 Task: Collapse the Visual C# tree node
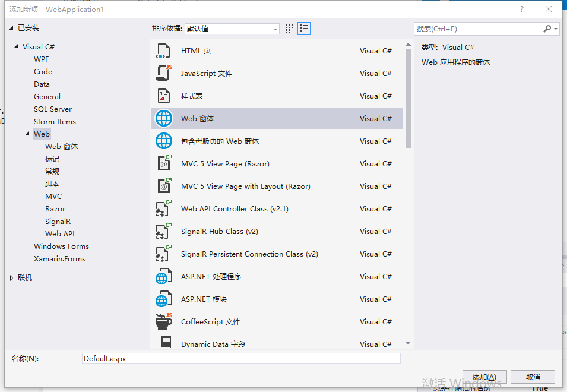coord(16,46)
